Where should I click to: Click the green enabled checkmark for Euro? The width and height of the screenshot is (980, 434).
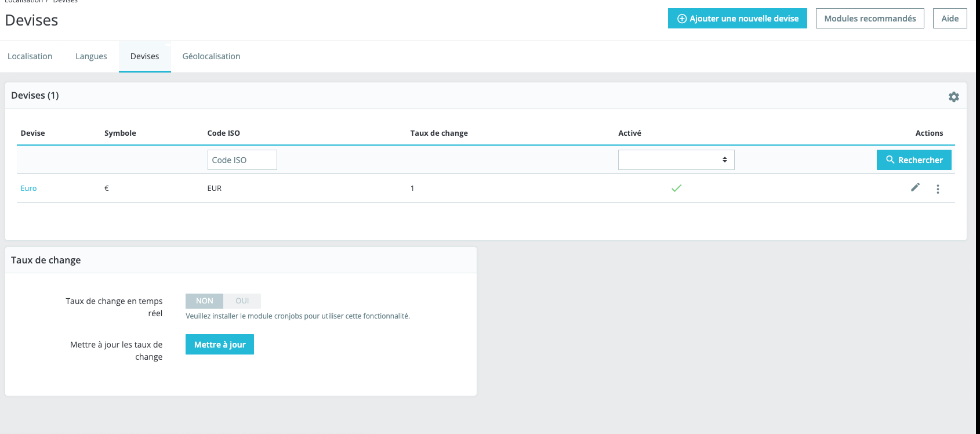tap(676, 188)
